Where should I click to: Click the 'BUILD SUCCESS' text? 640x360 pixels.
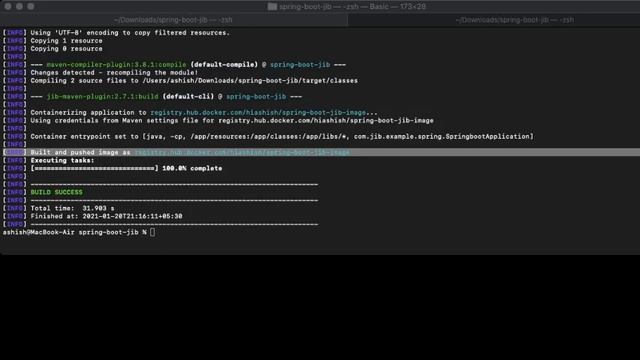coord(56,192)
